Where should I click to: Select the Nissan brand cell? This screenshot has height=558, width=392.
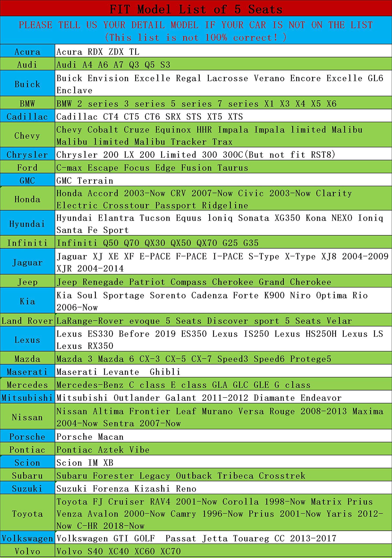click(27, 417)
